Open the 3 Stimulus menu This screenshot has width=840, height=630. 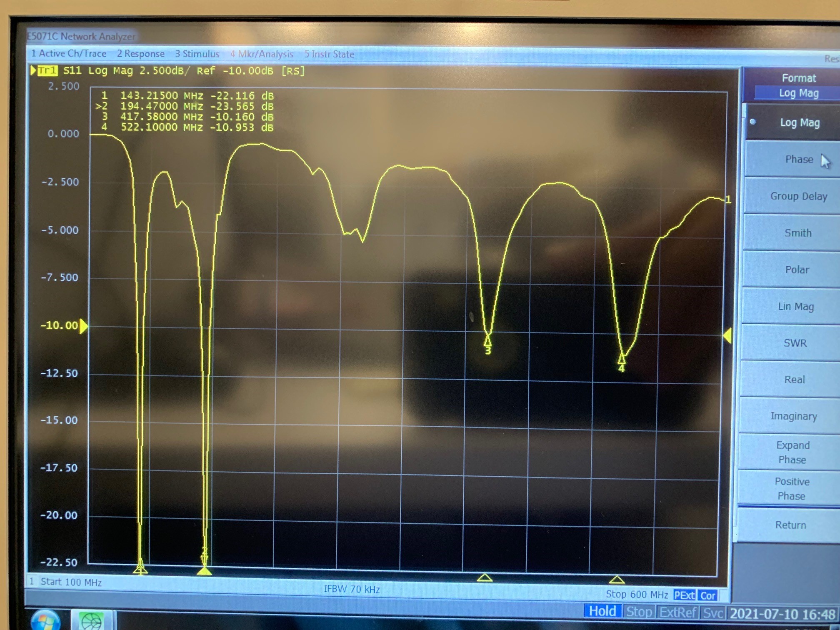(197, 54)
